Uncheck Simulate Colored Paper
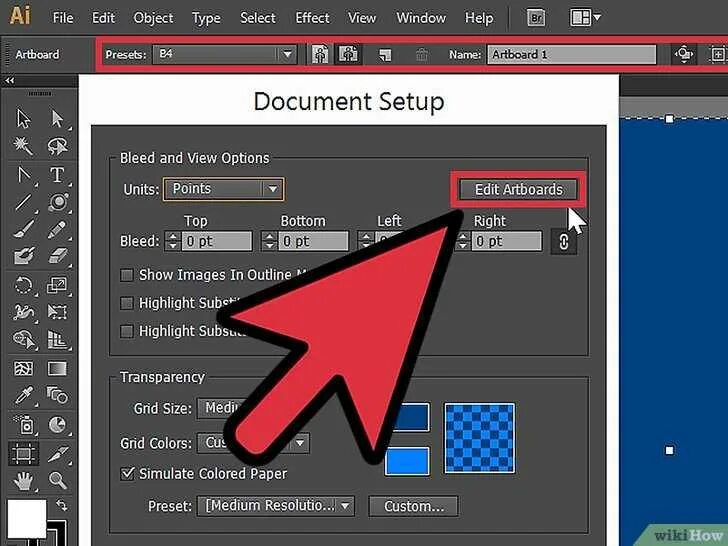This screenshot has width=728, height=546. pos(127,474)
